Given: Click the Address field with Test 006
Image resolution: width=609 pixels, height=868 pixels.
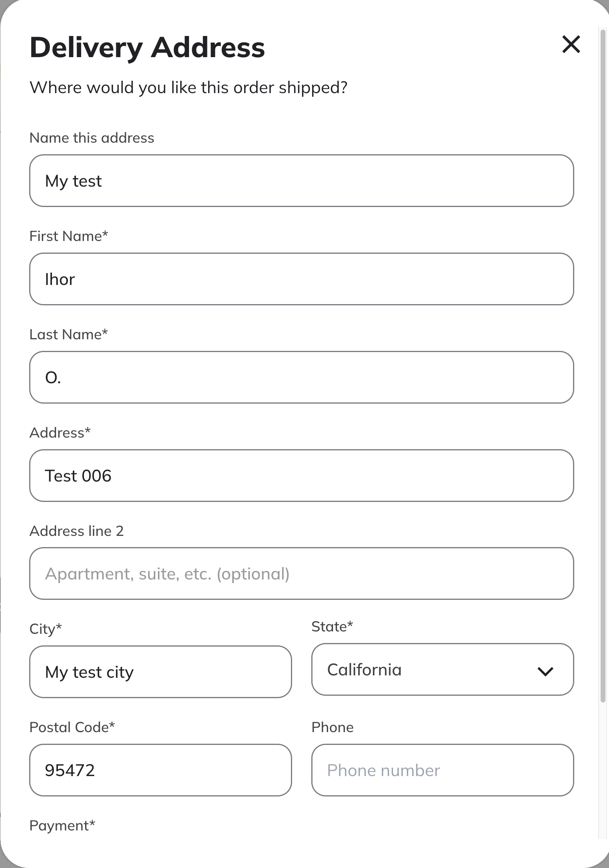Looking at the screenshot, I should click(x=302, y=476).
